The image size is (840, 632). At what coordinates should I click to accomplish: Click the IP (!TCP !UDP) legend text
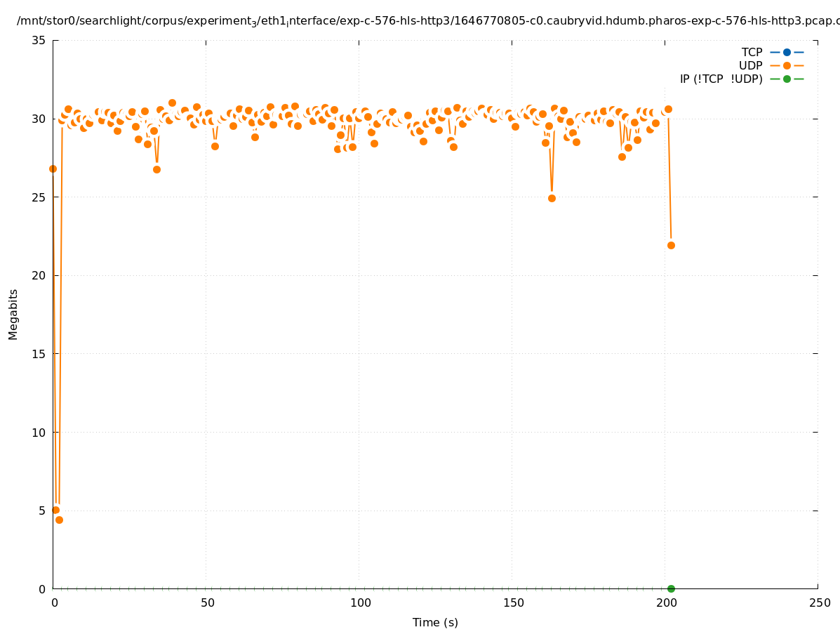(721, 79)
